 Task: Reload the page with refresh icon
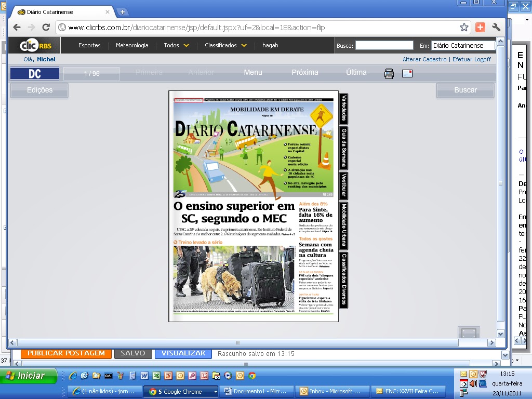click(x=46, y=28)
